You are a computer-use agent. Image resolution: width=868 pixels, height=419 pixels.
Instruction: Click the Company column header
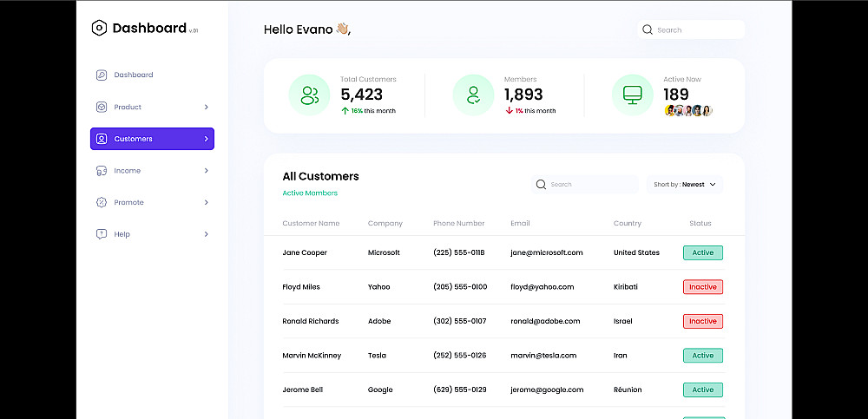(x=385, y=224)
